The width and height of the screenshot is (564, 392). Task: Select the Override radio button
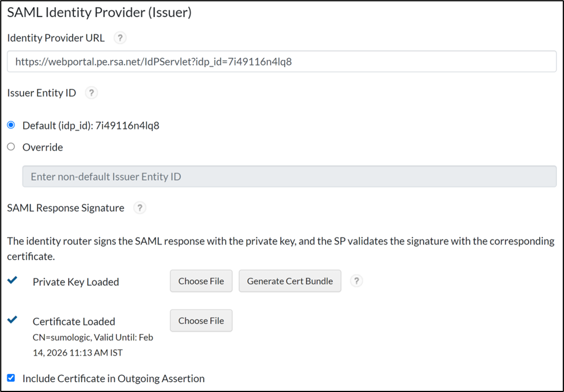coord(11,147)
